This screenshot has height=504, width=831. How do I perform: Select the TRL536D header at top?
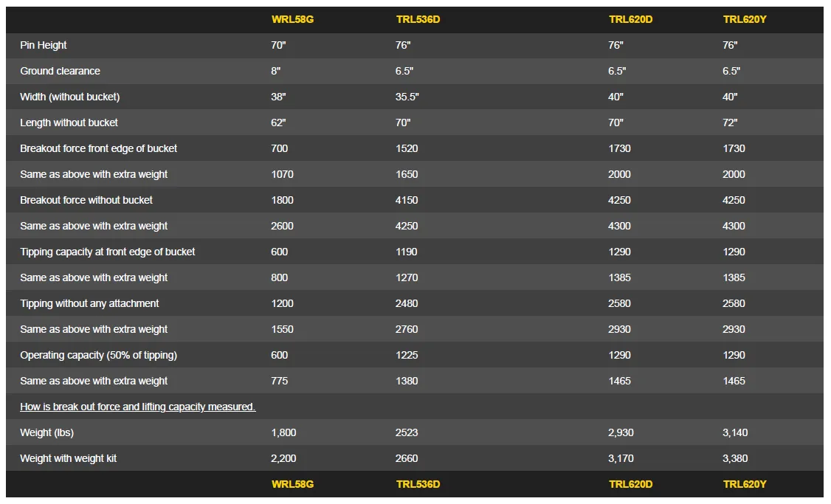[x=418, y=20]
